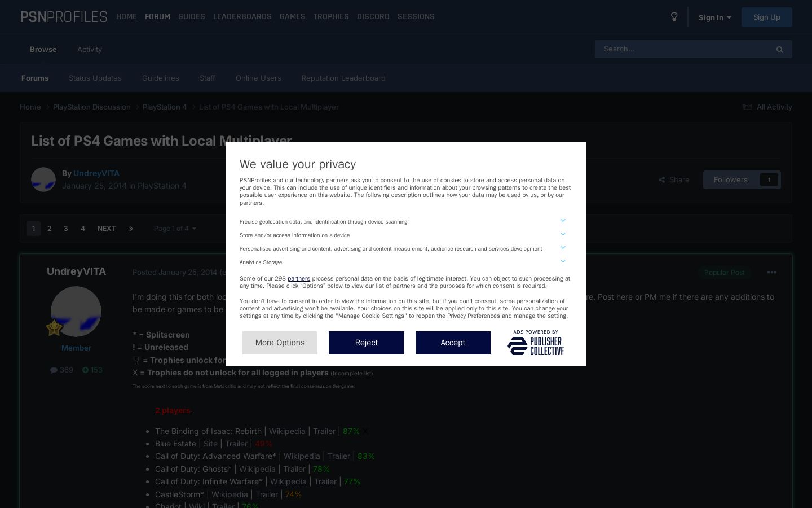Click the Share icon link
812x508 pixels.
(x=674, y=179)
